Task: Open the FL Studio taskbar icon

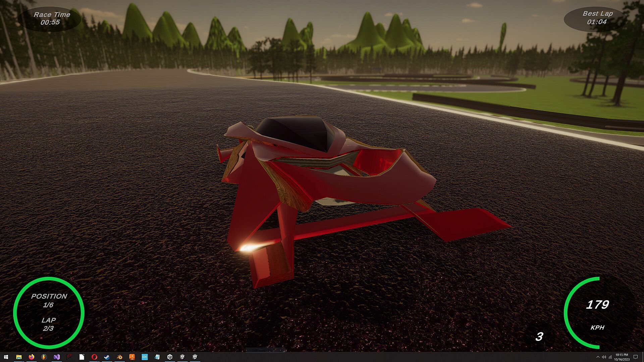Action: [44, 357]
